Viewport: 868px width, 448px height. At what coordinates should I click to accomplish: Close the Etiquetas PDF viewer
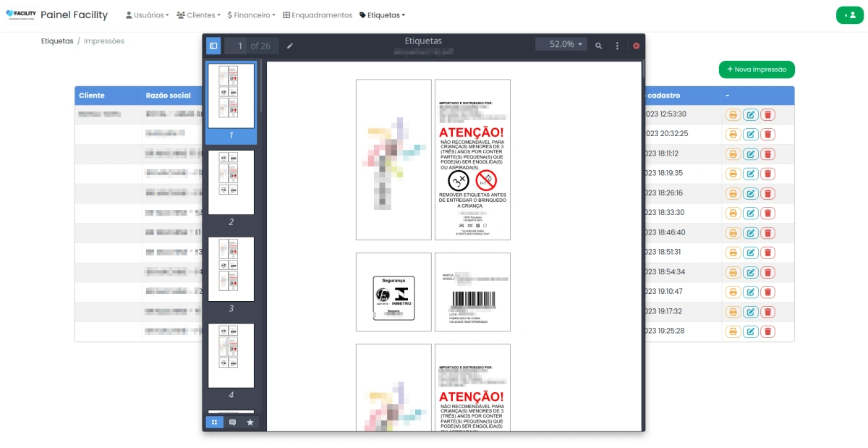coord(637,46)
